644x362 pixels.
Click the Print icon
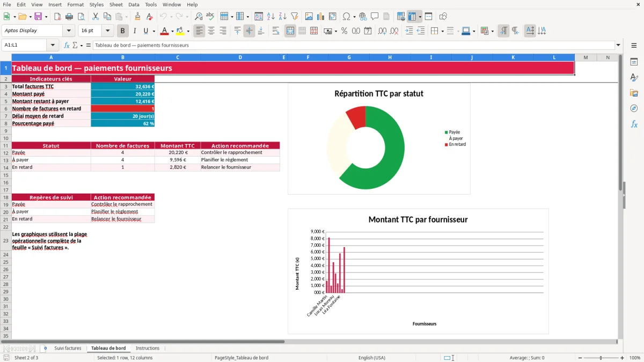click(69, 17)
